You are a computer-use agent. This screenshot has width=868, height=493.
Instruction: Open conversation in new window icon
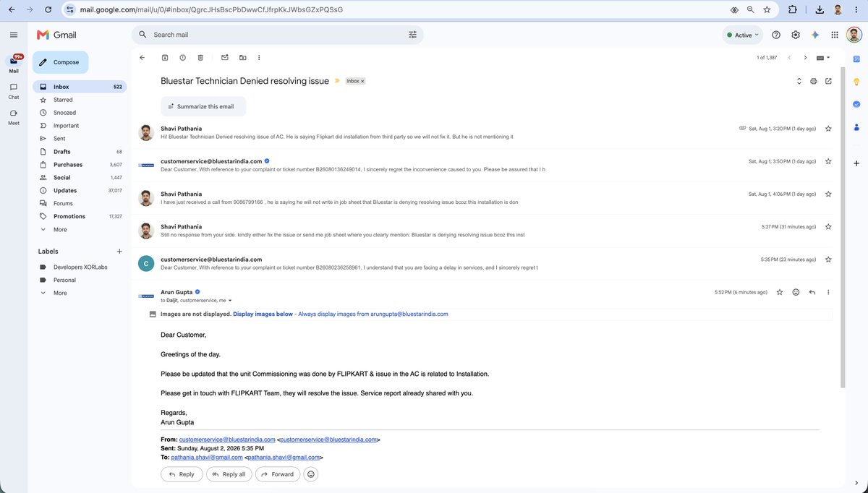click(828, 81)
